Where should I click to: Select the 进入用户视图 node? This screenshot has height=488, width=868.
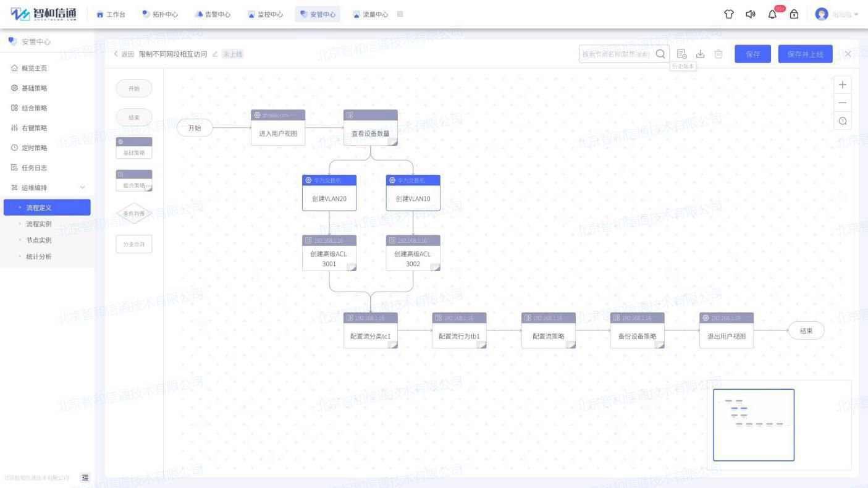[278, 128]
